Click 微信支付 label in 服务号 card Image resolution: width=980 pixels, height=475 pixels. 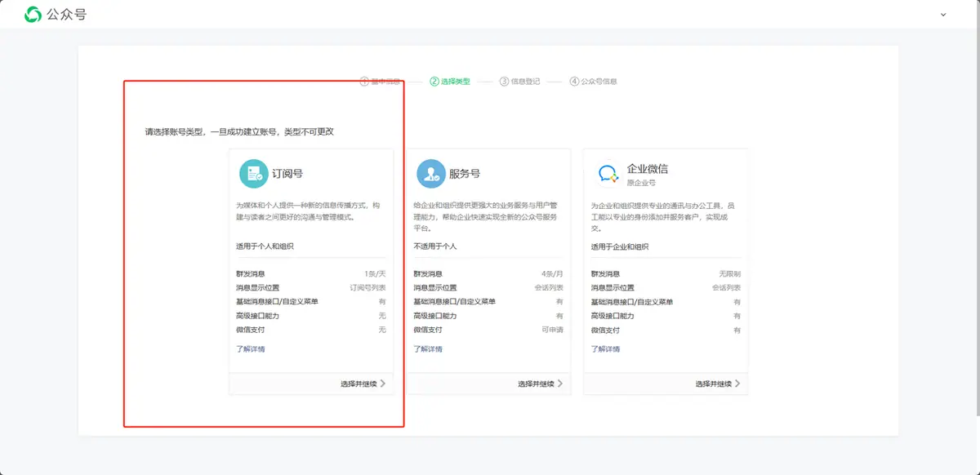point(427,330)
